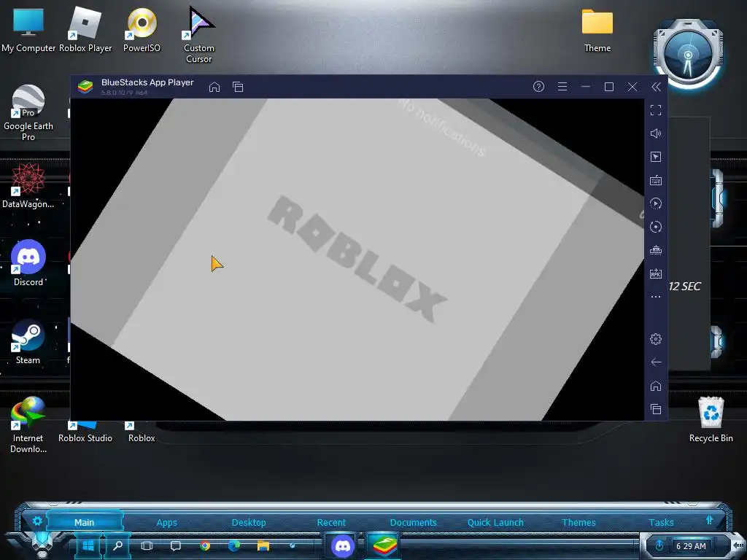Open BlueStacks running app on taskbar
This screenshot has height=560, width=747.
384,545
